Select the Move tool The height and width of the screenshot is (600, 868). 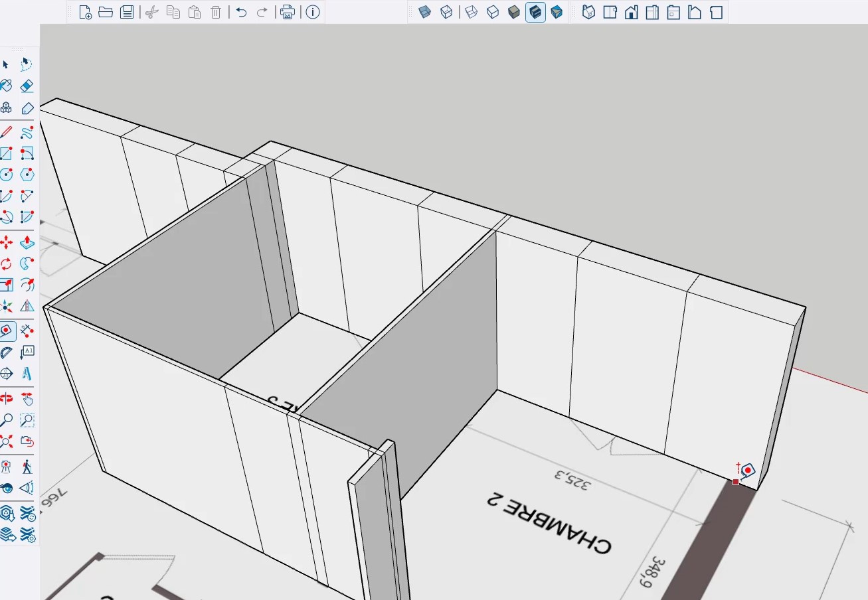point(6,242)
